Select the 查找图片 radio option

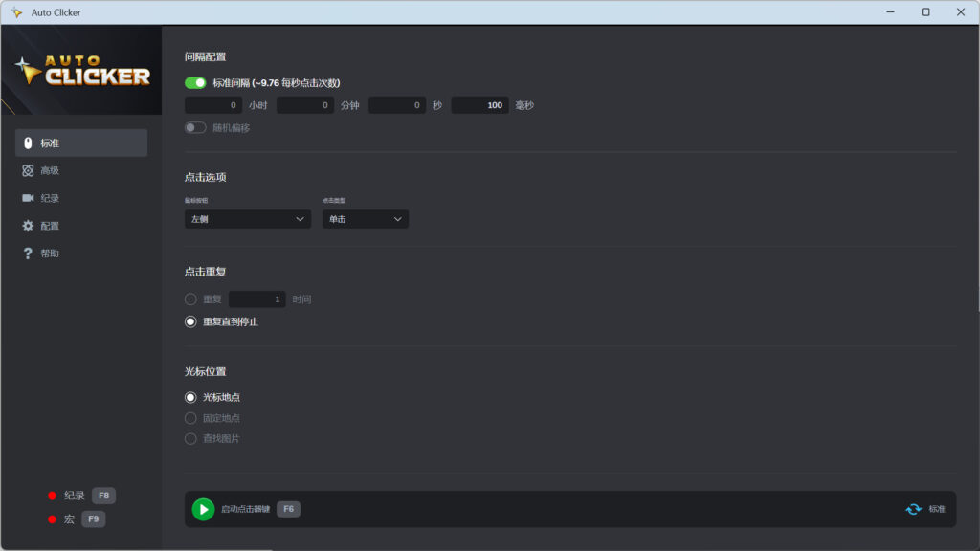pyautogui.click(x=190, y=438)
